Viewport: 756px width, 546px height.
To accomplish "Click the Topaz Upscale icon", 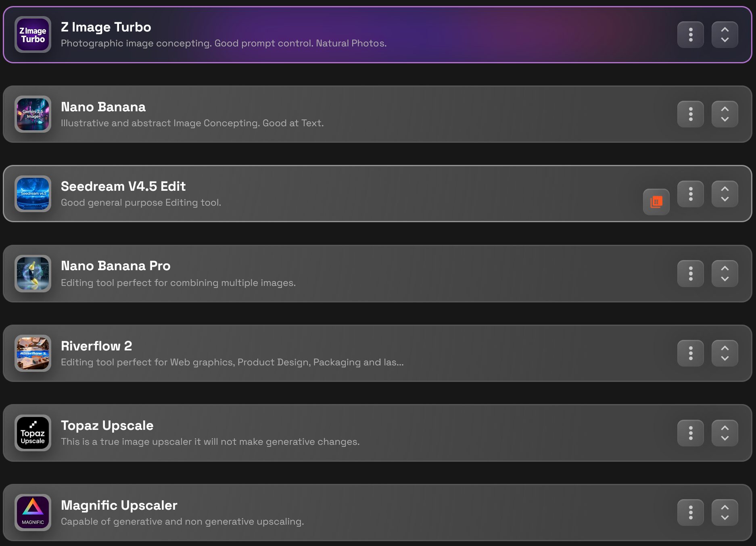I will 33,433.
